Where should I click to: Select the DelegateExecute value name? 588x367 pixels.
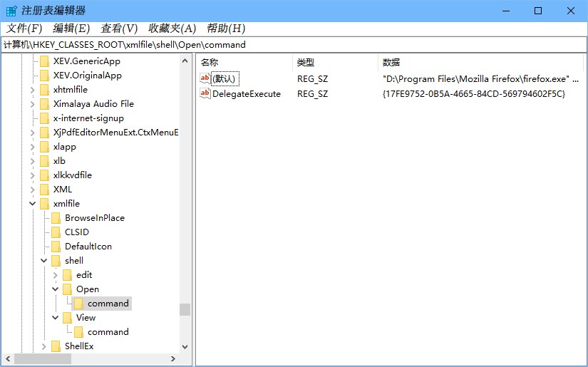click(247, 94)
